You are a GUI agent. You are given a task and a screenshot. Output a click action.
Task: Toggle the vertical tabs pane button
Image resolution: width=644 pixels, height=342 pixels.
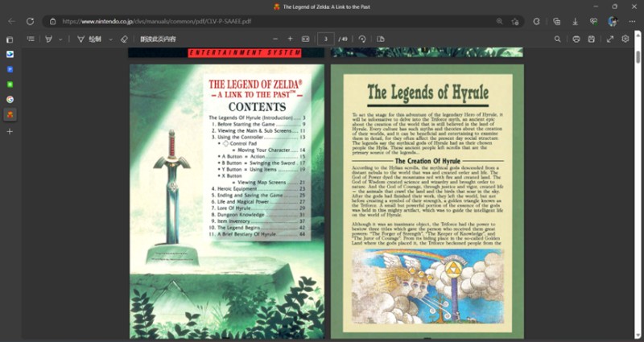[10, 39]
